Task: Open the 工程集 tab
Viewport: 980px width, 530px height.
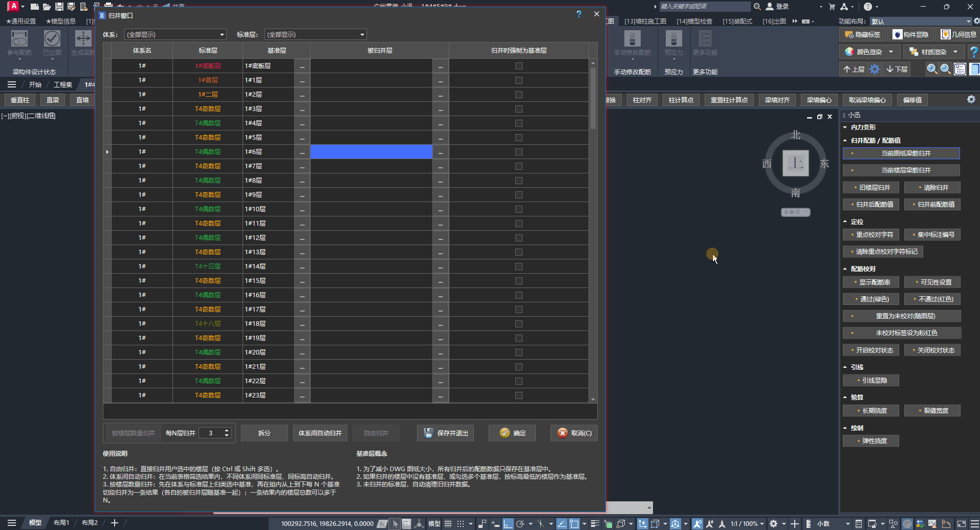Action: [63, 84]
